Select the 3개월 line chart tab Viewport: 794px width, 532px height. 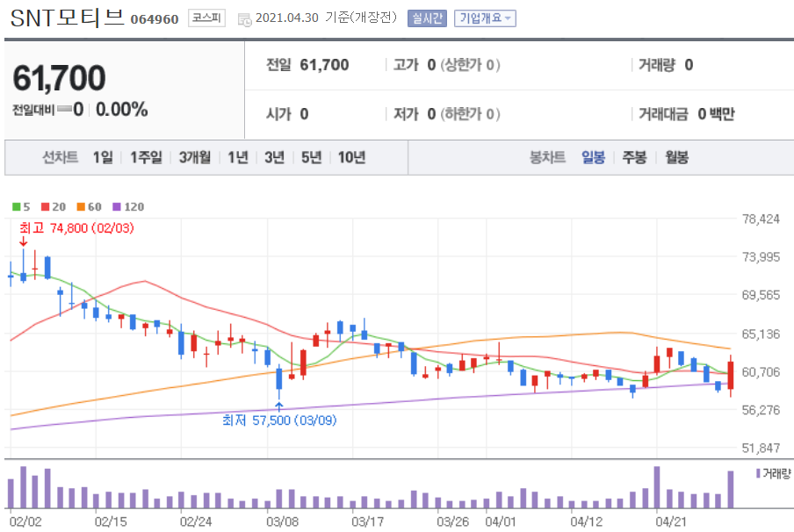[194, 157]
